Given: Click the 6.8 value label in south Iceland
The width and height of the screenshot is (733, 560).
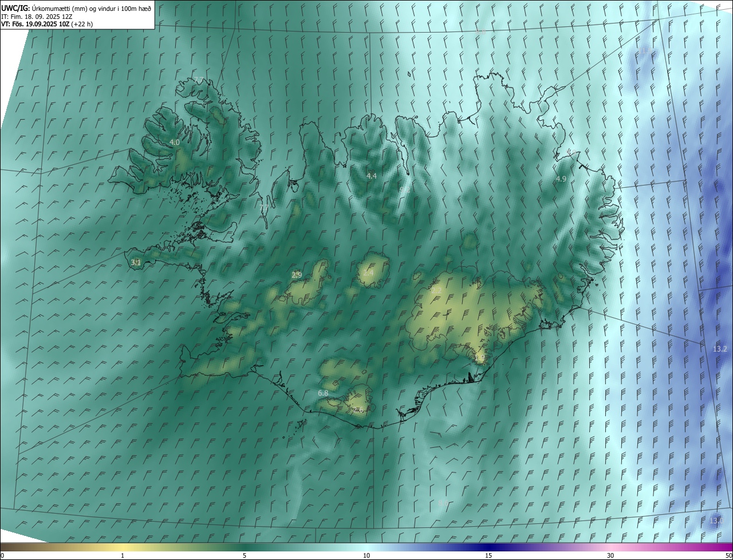Looking at the screenshot, I should [323, 393].
